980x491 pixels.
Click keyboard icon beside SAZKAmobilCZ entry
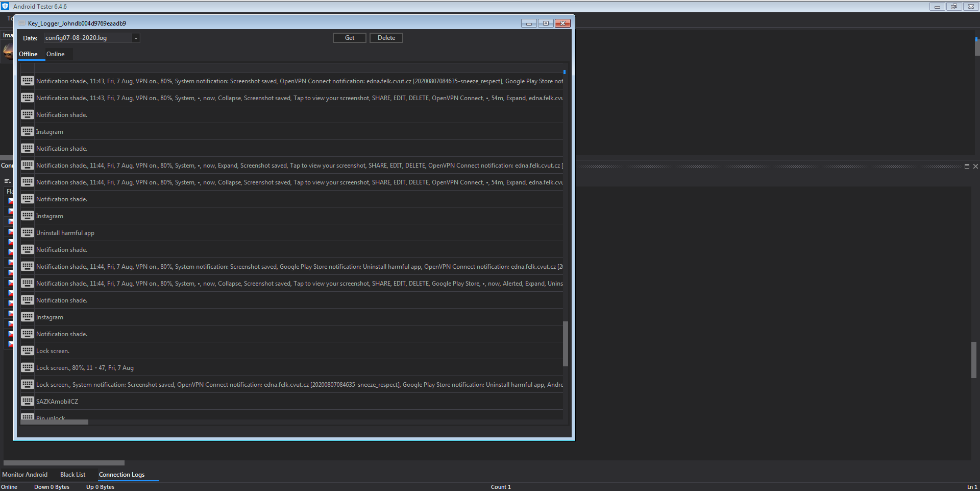(x=28, y=401)
